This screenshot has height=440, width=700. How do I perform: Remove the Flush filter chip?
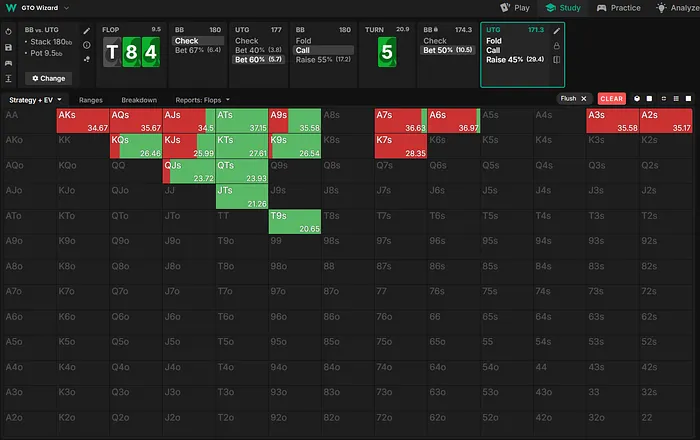pos(584,99)
